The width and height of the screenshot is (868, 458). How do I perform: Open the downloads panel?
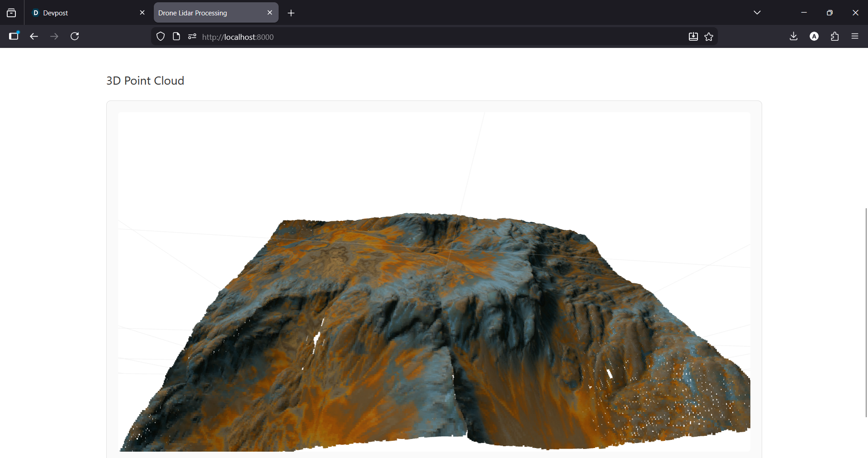[793, 36]
